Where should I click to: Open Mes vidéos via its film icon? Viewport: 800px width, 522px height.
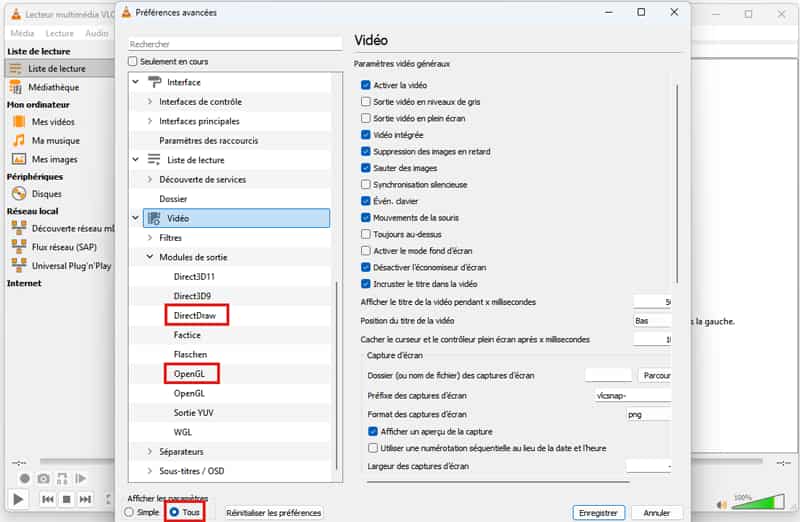click(x=18, y=121)
